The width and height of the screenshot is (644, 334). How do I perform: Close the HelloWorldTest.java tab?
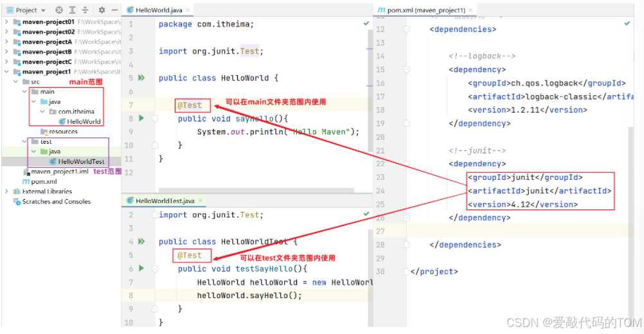click(x=201, y=200)
